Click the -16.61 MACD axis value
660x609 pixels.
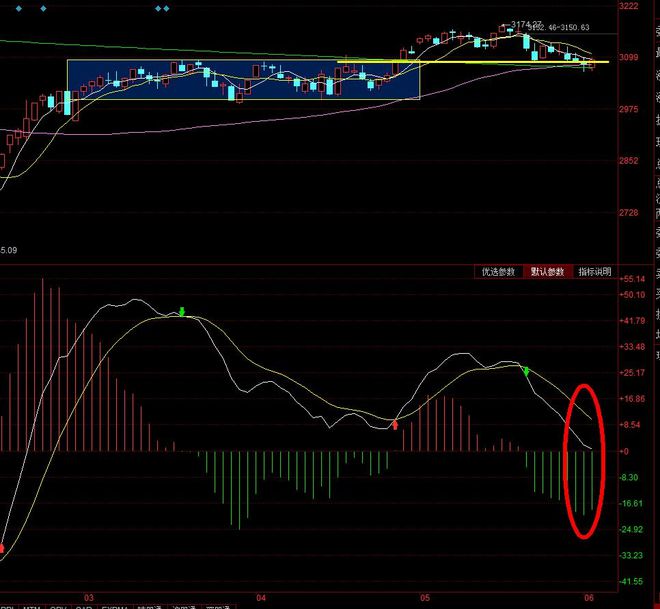(631, 504)
